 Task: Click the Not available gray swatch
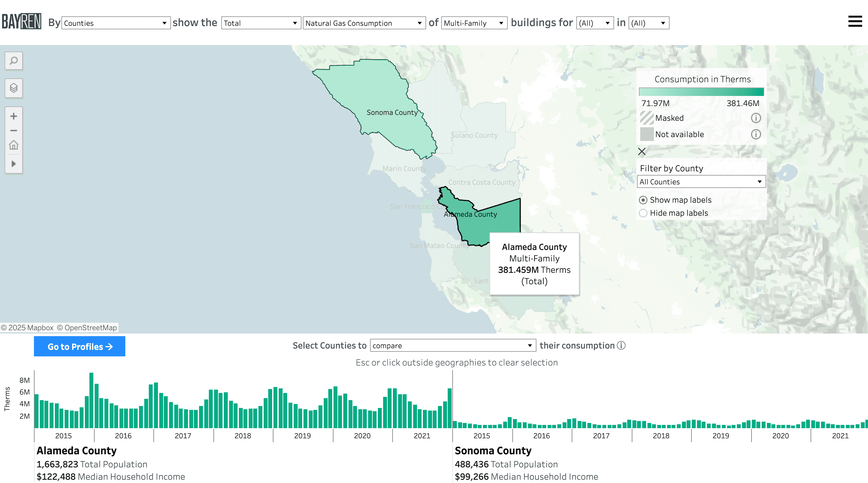(647, 134)
